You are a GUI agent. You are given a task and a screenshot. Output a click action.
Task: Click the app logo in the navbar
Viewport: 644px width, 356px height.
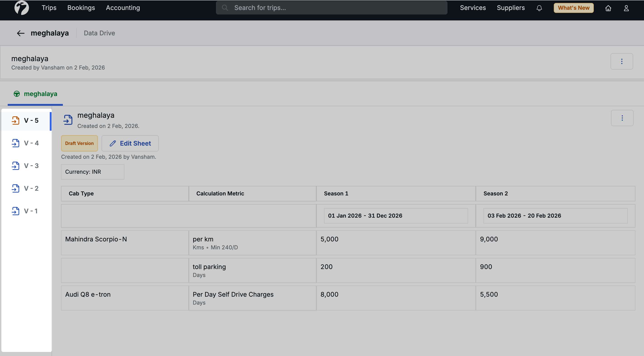[21, 8]
